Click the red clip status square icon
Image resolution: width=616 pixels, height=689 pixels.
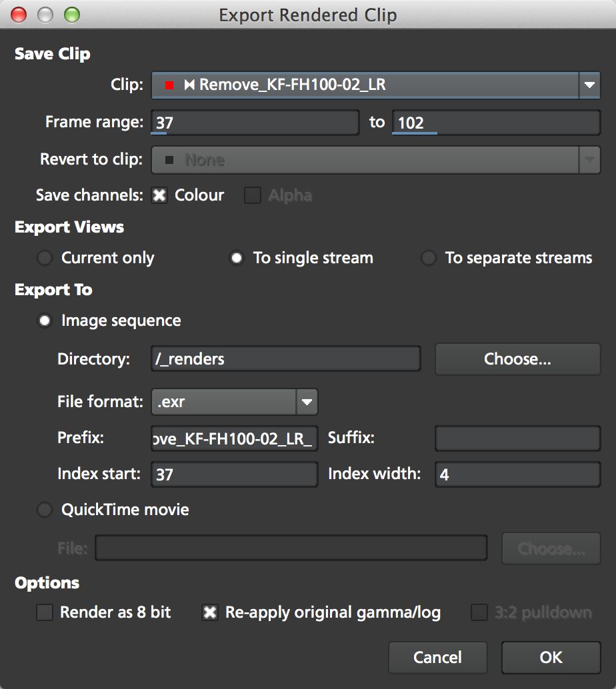(x=169, y=85)
